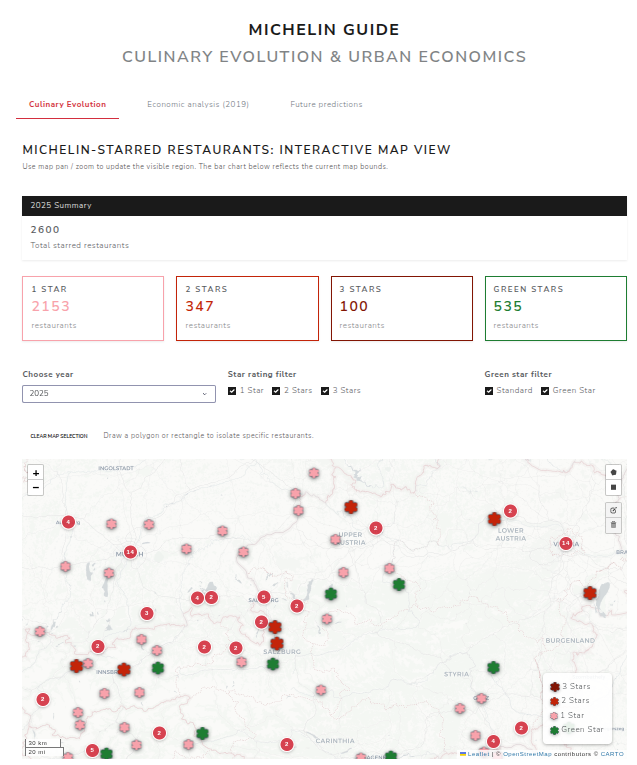
Task: Activate the edit layers tool
Action: 613,510
